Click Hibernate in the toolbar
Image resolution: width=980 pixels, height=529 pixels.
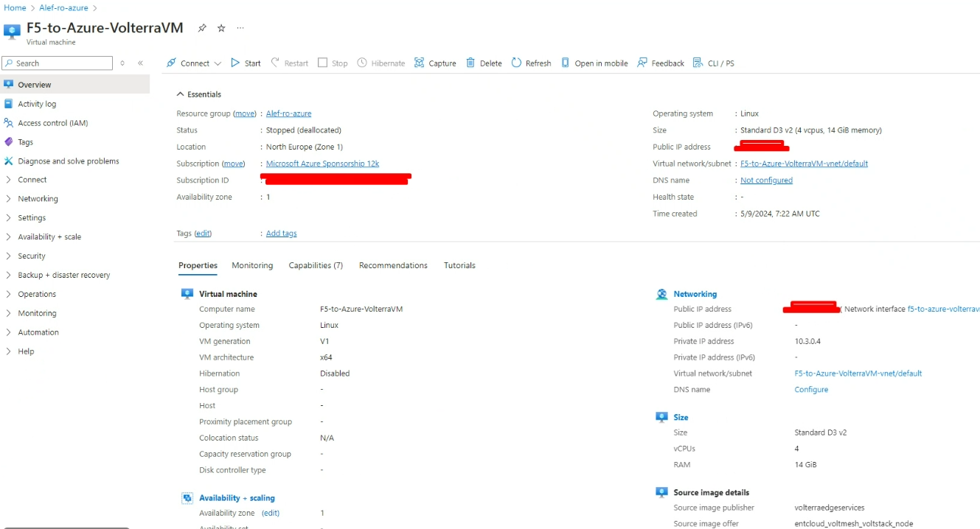coord(381,63)
